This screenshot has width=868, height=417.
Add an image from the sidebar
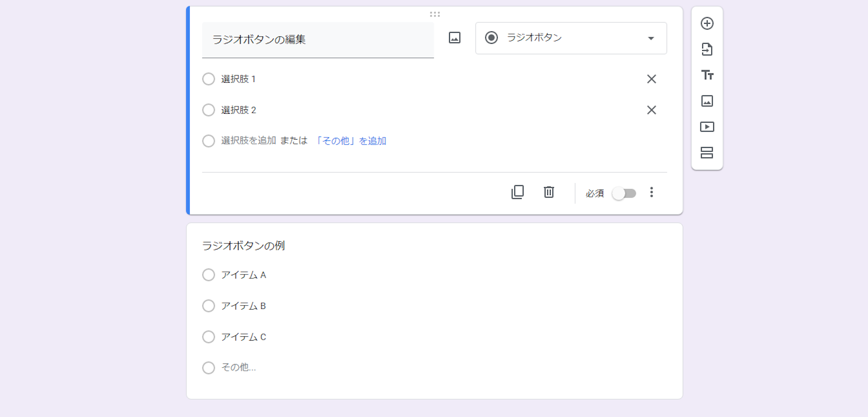tap(707, 101)
